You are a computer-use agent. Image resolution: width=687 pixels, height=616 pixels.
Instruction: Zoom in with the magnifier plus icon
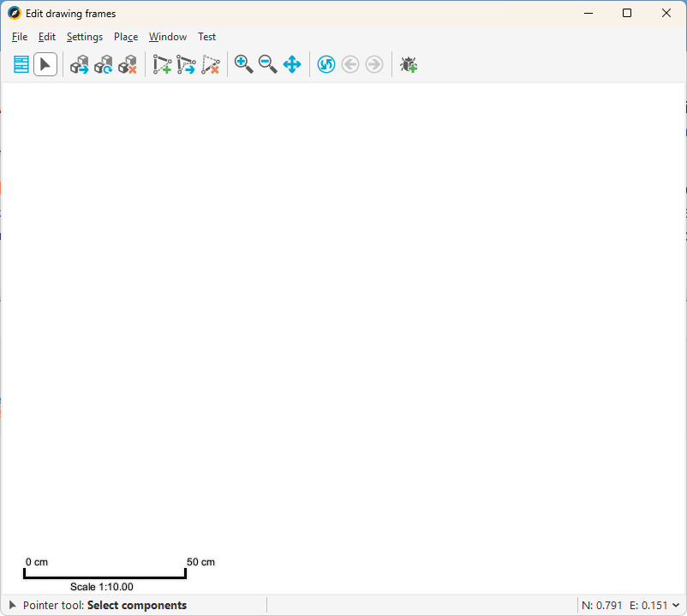(244, 64)
